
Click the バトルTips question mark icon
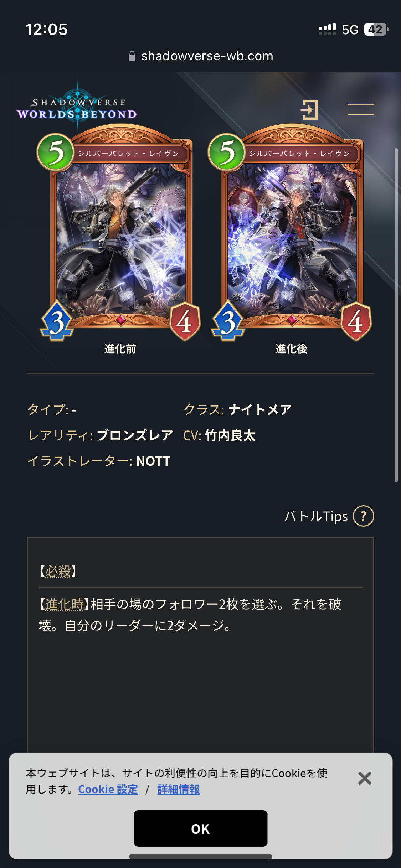tap(363, 516)
